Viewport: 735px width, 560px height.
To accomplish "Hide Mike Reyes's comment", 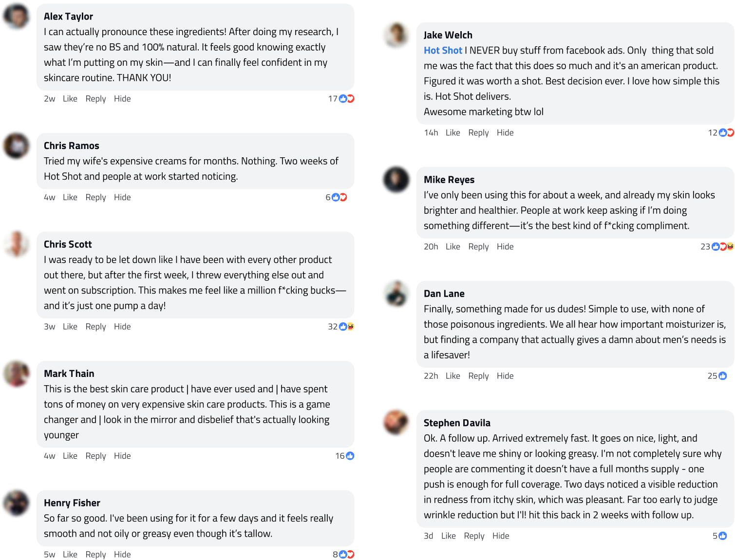I will coord(505,247).
